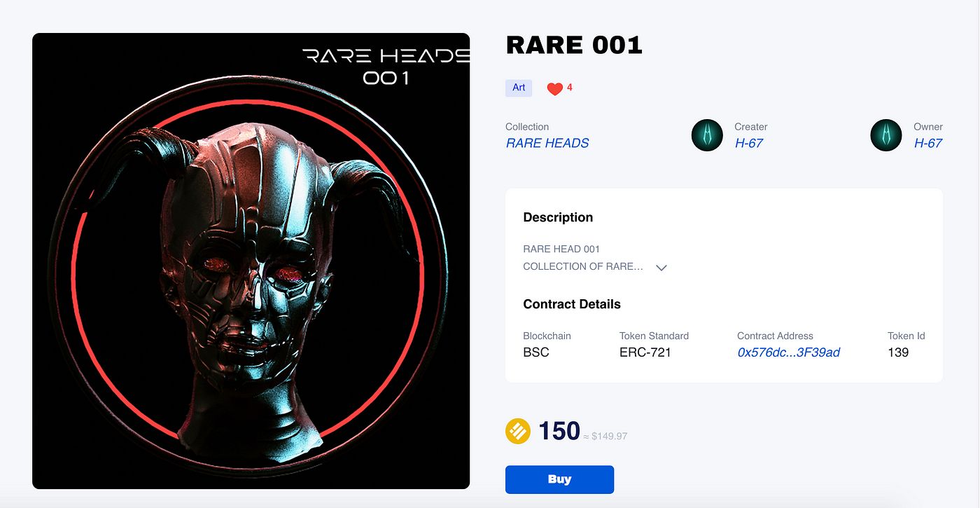Click the BSC blockchain value

tap(536, 352)
